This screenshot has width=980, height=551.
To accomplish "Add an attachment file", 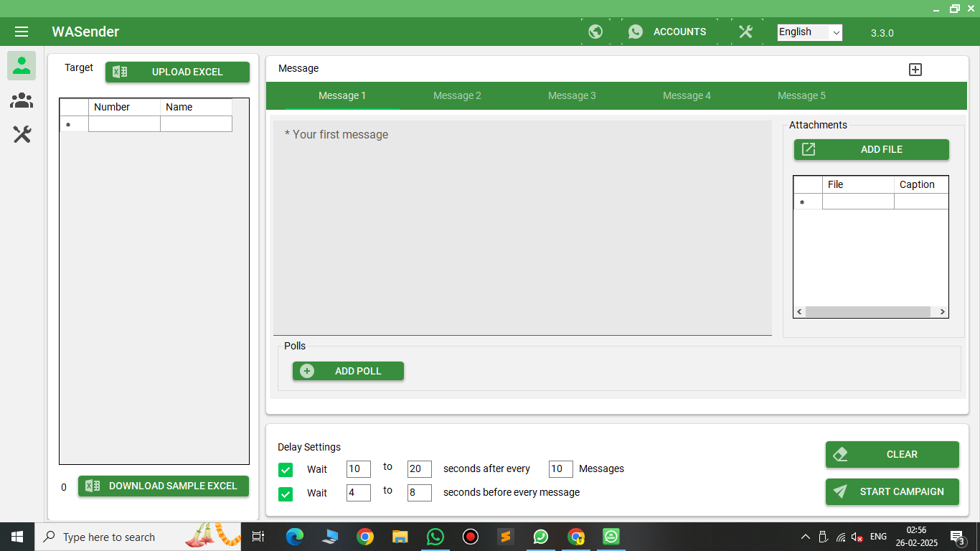I will coord(871,149).
